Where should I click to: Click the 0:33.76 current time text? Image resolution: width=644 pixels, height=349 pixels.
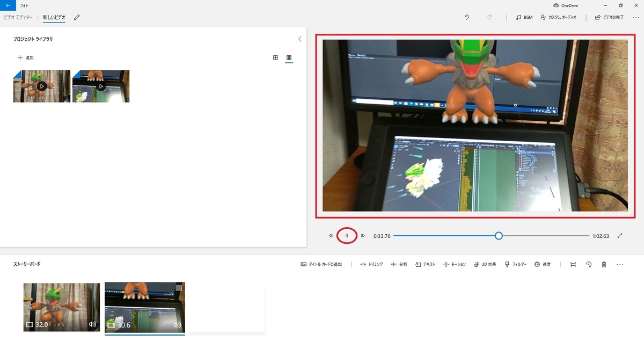pyautogui.click(x=382, y=236)
